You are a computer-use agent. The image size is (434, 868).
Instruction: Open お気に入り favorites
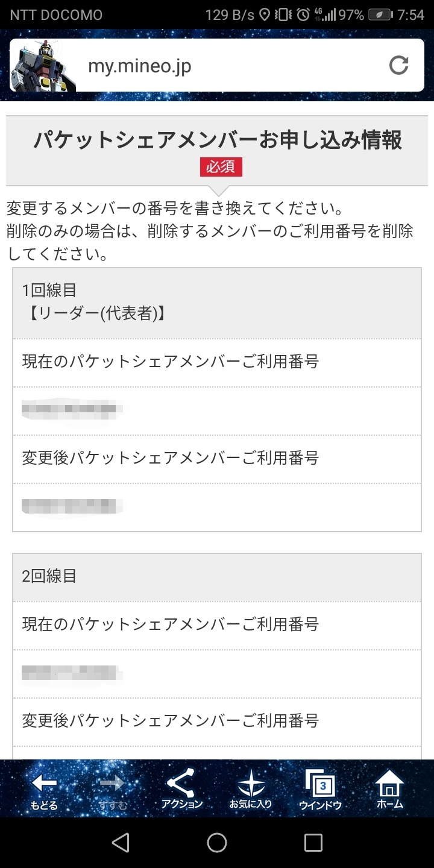[x=251, y=790]
